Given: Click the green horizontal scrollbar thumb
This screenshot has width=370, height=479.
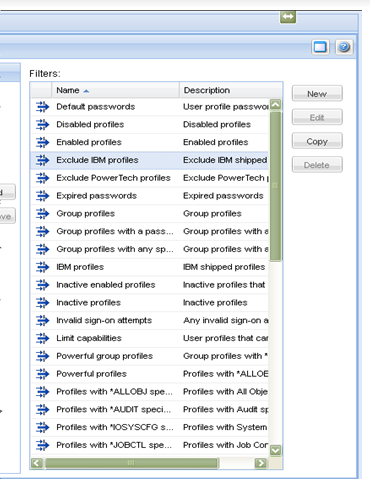Looking at the screenshot, I should 132,463.
